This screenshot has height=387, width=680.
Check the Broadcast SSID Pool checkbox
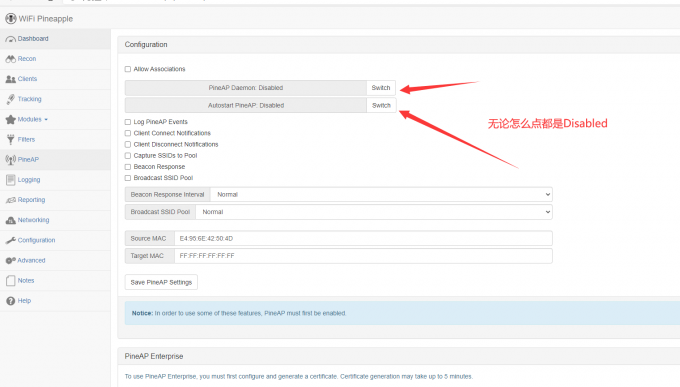pos(128,178)
